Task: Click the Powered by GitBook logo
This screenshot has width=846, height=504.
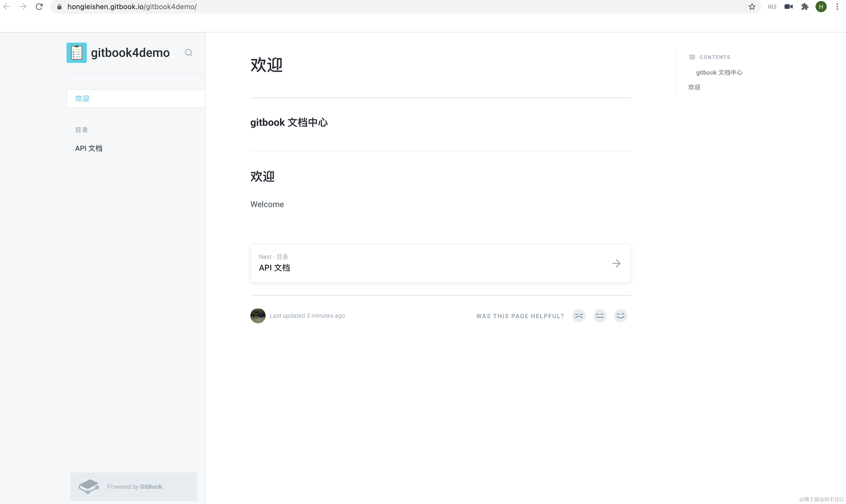Action: [x=88, y=486]
